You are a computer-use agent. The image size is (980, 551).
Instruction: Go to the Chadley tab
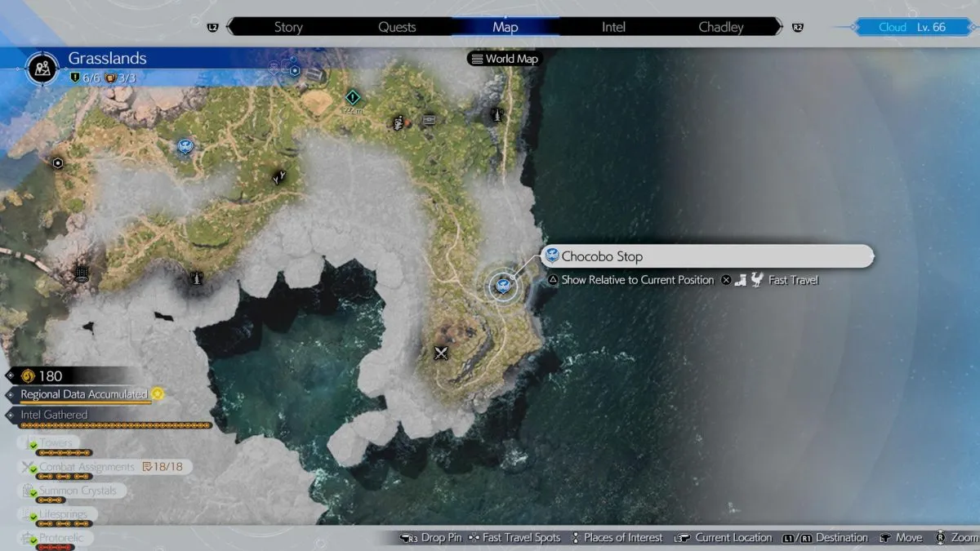pyautogui.click(x=721, y=27)
